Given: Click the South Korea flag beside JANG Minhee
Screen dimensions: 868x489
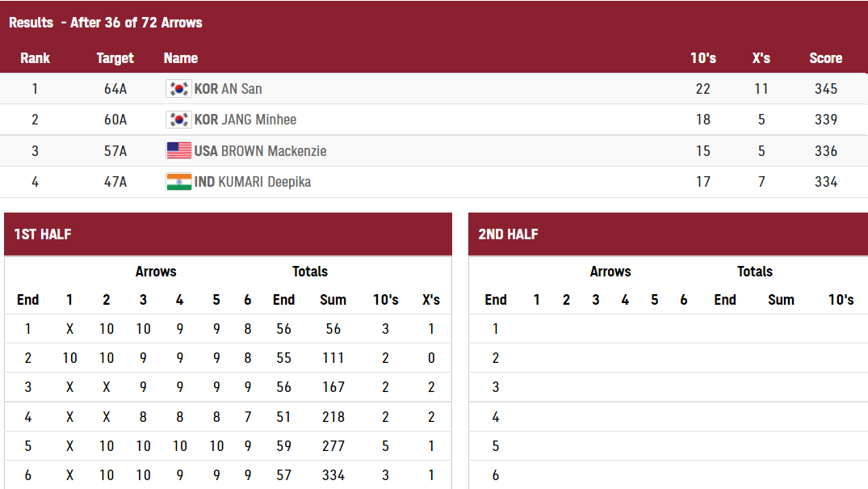Looking at the screenshot, I should click(178, 119).
